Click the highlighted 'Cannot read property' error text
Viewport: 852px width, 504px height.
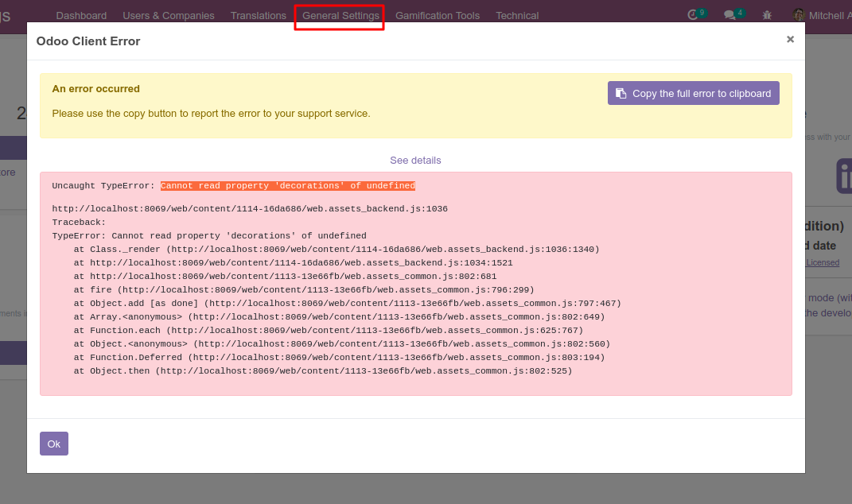pos(288,185)
